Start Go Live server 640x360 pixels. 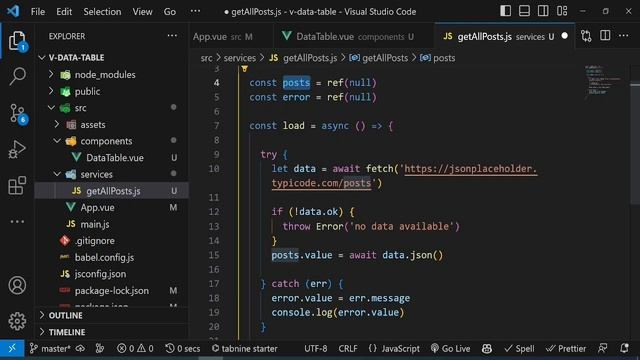(x=451, y=349)
